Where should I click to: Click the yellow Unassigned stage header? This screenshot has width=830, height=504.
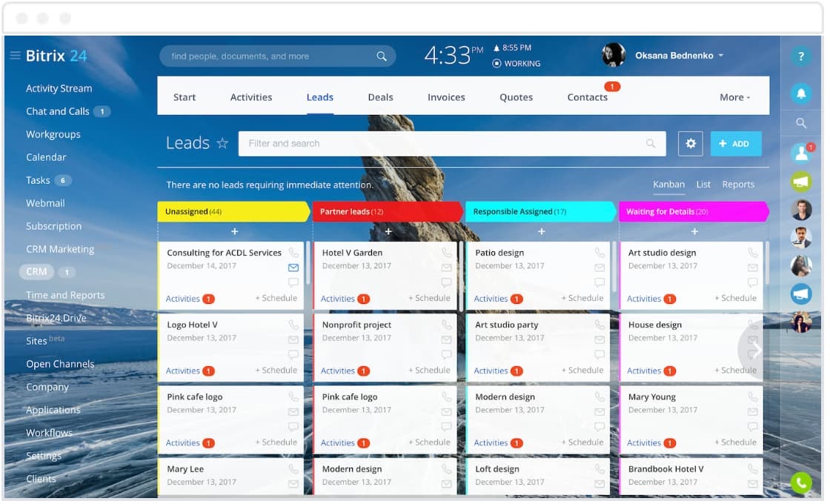point(234,212)
